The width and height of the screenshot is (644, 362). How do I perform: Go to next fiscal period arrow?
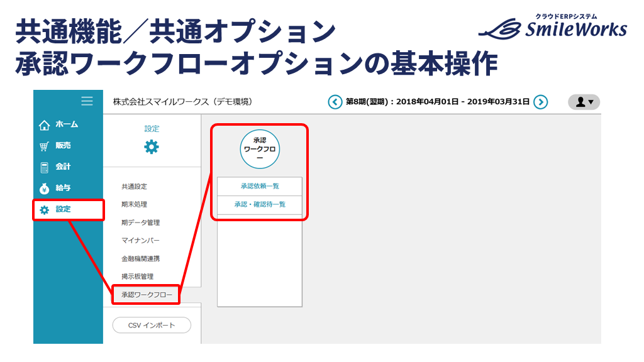(x=540, y=102)
